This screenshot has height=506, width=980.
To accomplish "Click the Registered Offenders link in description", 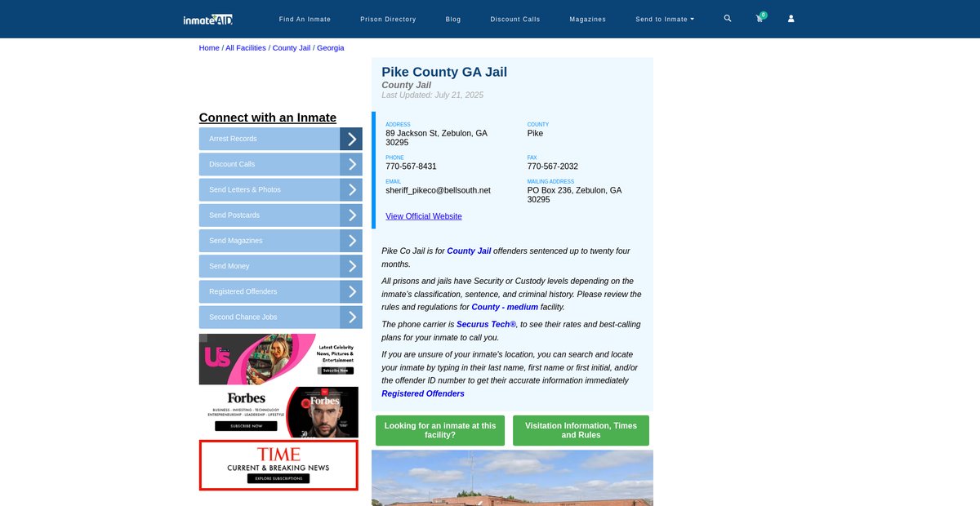I will tap(423, 393).
